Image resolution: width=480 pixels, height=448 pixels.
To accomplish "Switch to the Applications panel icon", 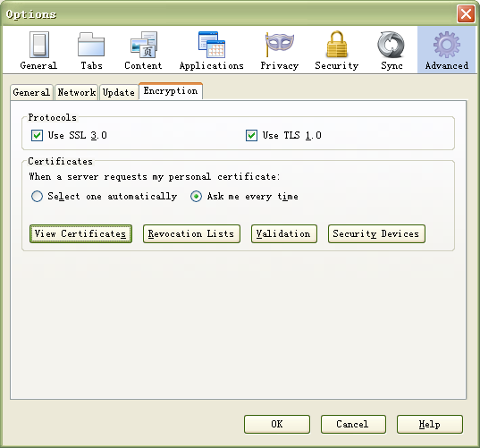I will coord(212,45).
